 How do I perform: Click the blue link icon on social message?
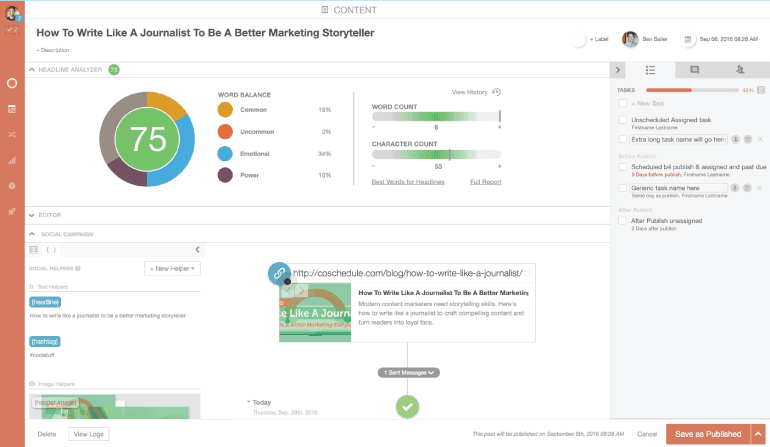[280, 273]
